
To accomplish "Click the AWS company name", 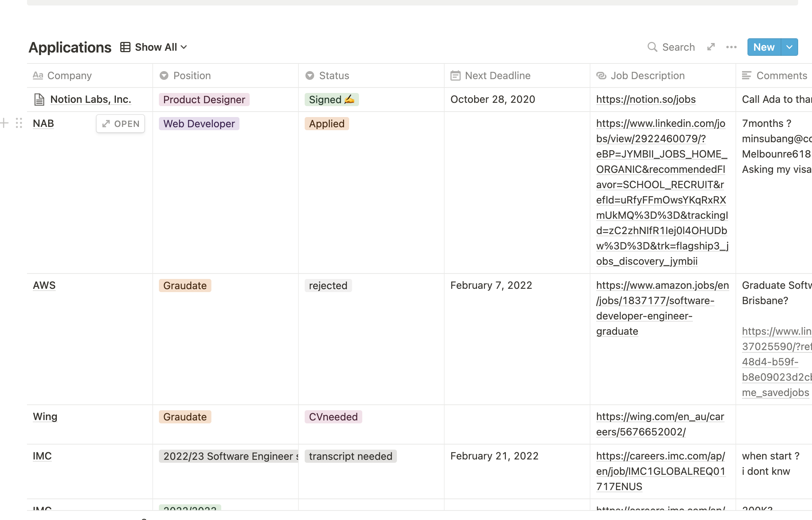I will pos(44,285).
